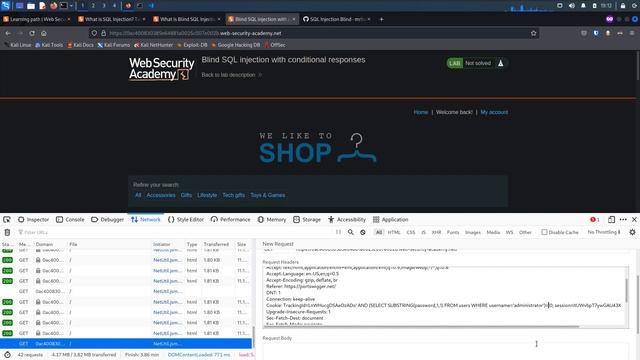
Task: Clear network log with trash icon
Action: pyautogui.click(x=7, y=232)
